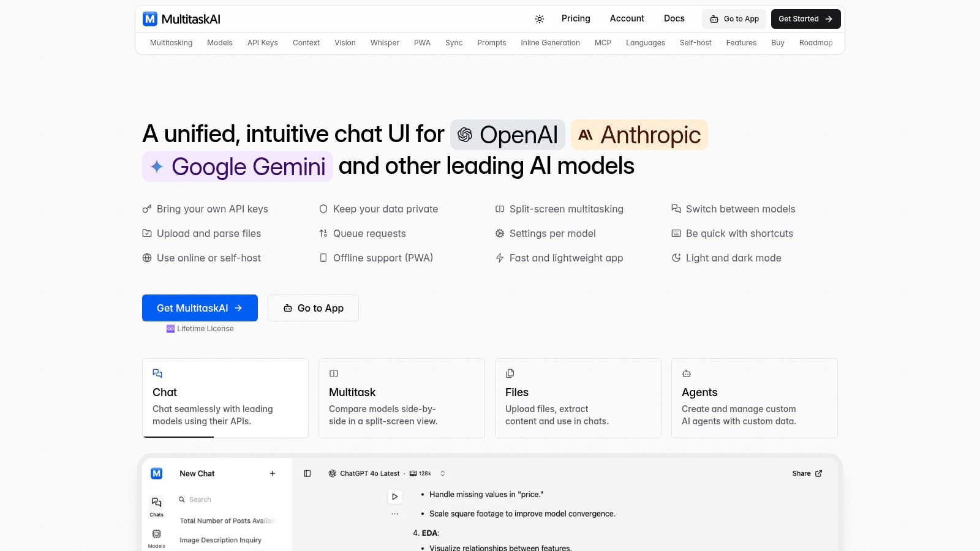This screenshot has height=551, width=980.
Task: Jump to the Roadmap section
Action: [815, 43]
